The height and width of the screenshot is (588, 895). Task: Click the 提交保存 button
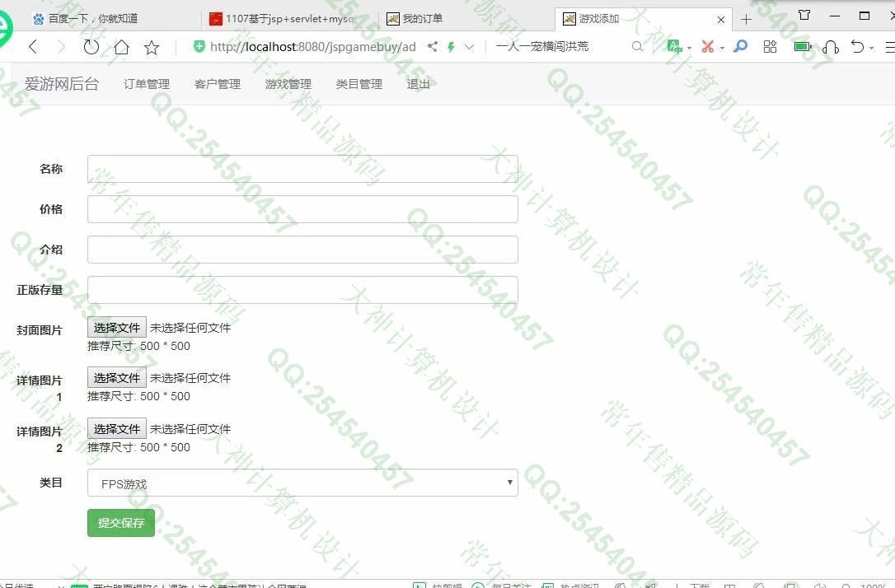121,523
